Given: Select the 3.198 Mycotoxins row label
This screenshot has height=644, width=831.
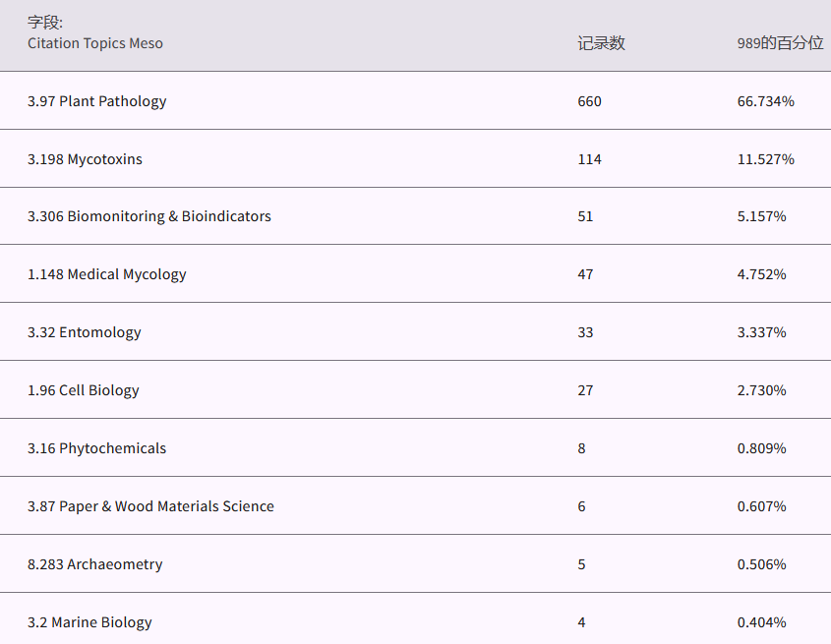Looking at the screenshot, I should tap(85, 159).
